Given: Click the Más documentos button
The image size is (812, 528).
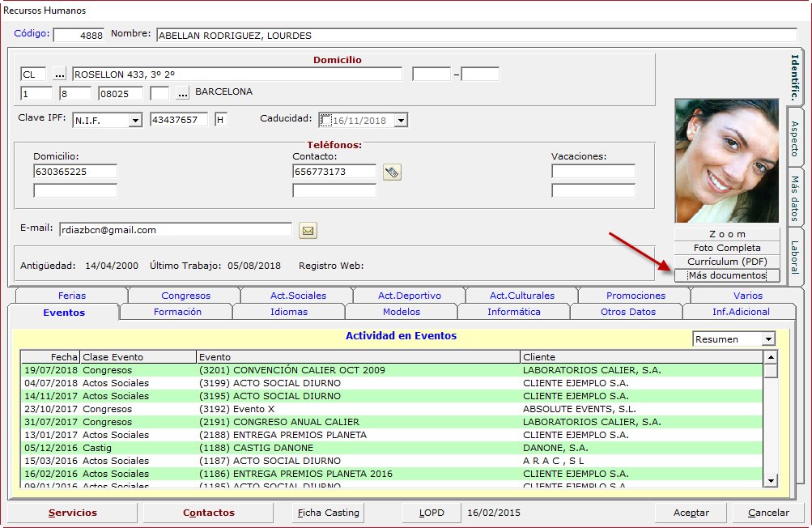Looking at the screenshot, I should click(727, 275).
